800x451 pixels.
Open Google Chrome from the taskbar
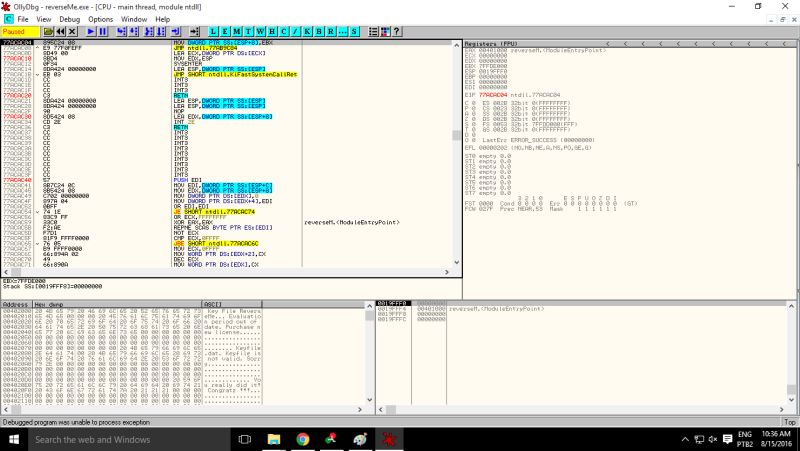[x=303, y=439]
